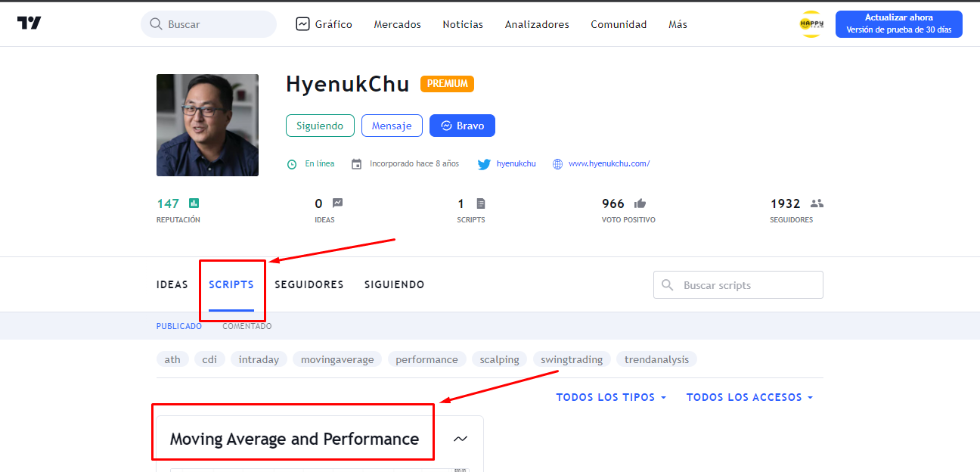Image resolution: width=980 pixels, height=472 pixels.
Task: Click the indicator wave icon on script card
Action: pos(460,439)
